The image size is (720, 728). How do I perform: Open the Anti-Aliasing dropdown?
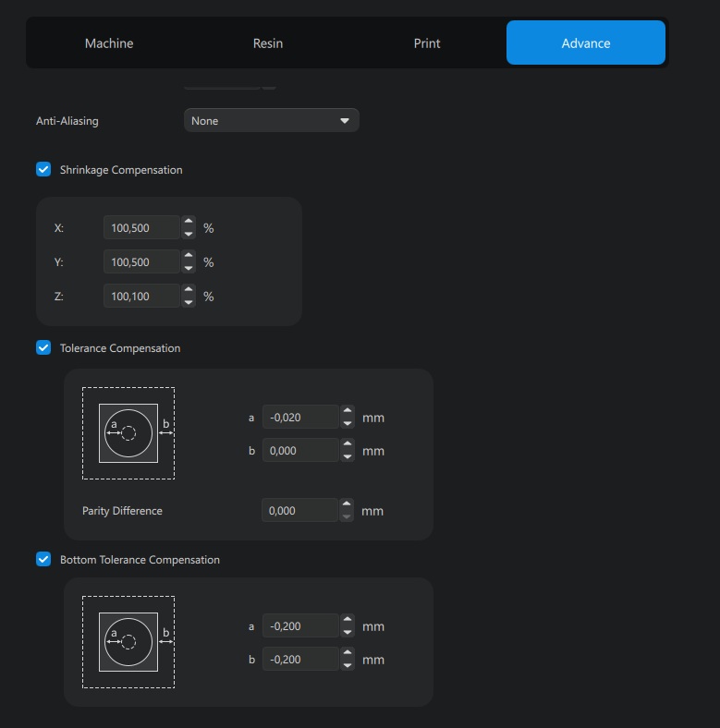(x=271, y=120)
